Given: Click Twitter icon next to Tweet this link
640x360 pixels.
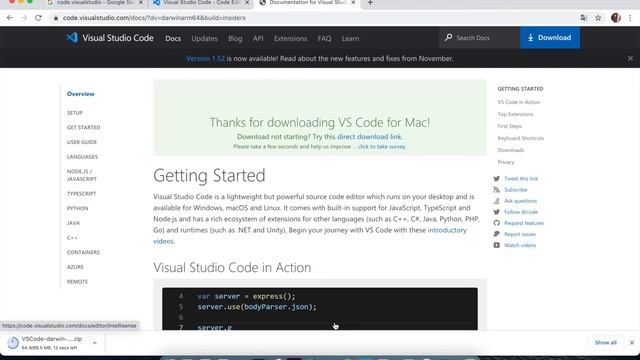Looking at the screenshot, I should (496, 179).
